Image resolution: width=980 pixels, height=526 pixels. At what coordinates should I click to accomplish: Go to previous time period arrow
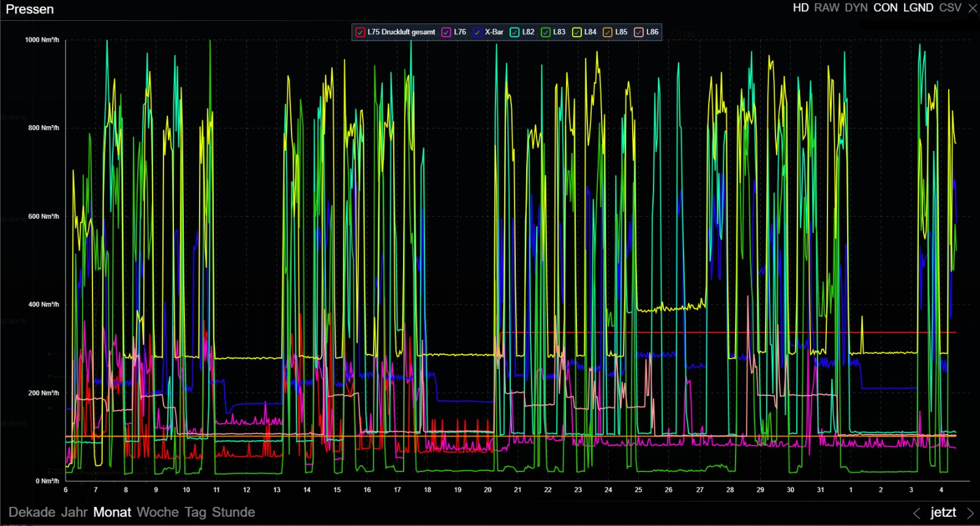(916, 513)
